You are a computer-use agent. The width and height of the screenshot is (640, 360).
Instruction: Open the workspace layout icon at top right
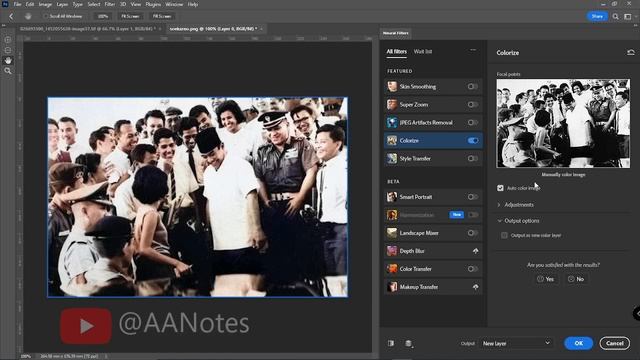[x=628, y=16]
